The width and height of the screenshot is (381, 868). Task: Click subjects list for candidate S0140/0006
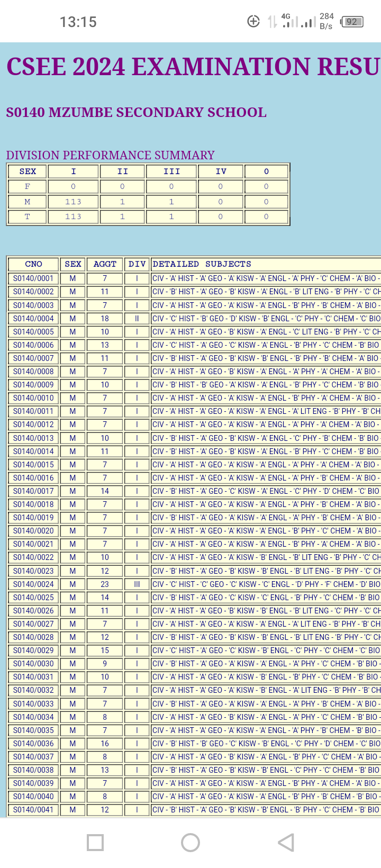(266, 345)
